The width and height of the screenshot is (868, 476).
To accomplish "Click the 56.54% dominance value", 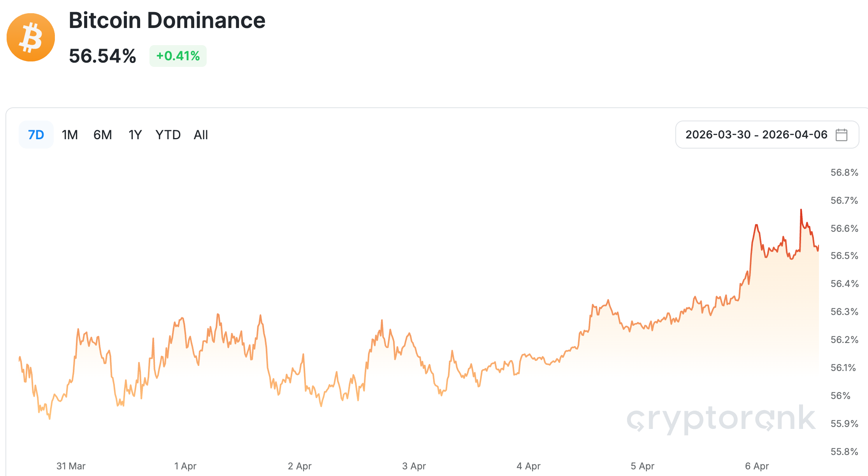I will coord(102,56).
